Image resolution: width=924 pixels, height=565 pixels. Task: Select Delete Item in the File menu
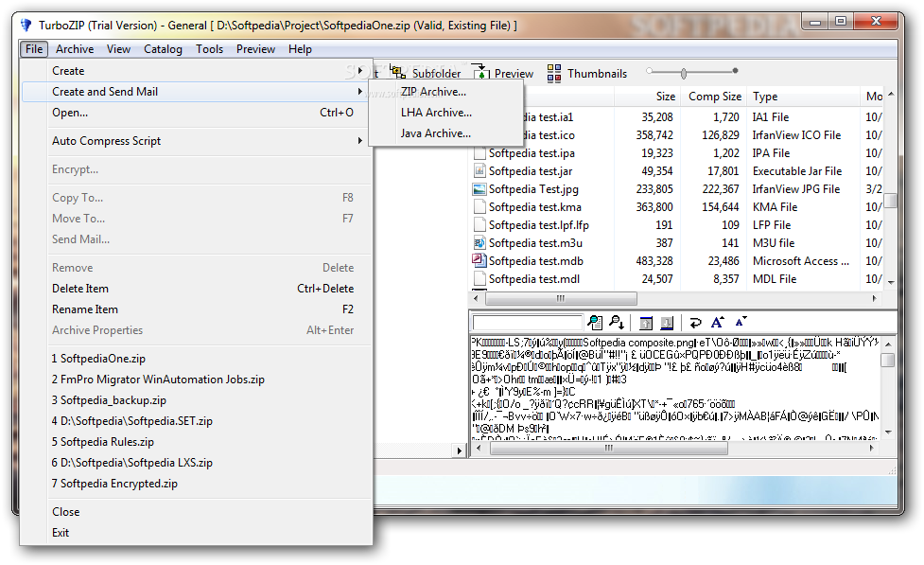point(196,289)
